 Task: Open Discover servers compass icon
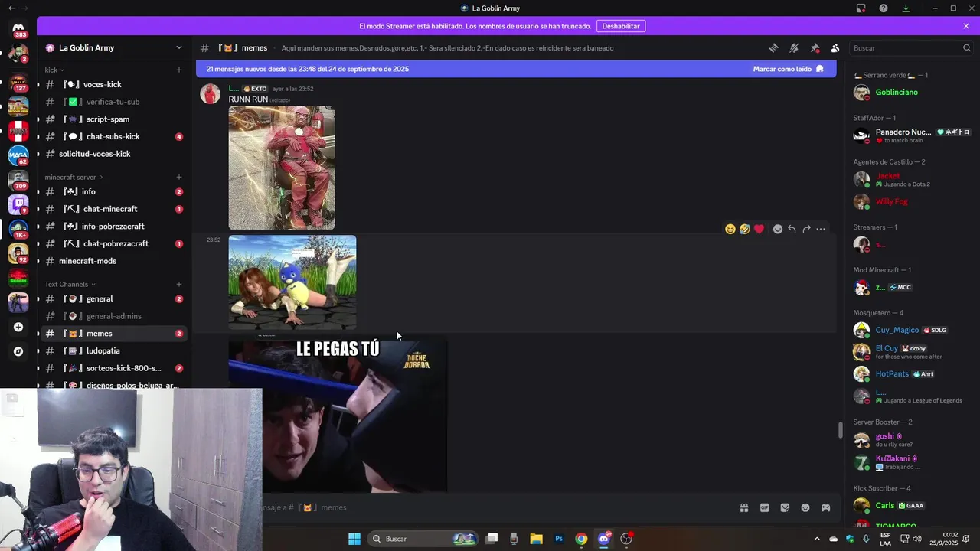[18, 351]
